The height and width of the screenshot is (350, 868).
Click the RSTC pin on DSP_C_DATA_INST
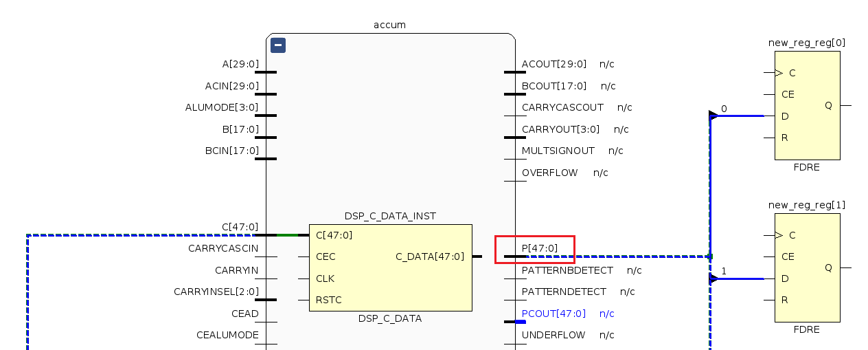328,300
